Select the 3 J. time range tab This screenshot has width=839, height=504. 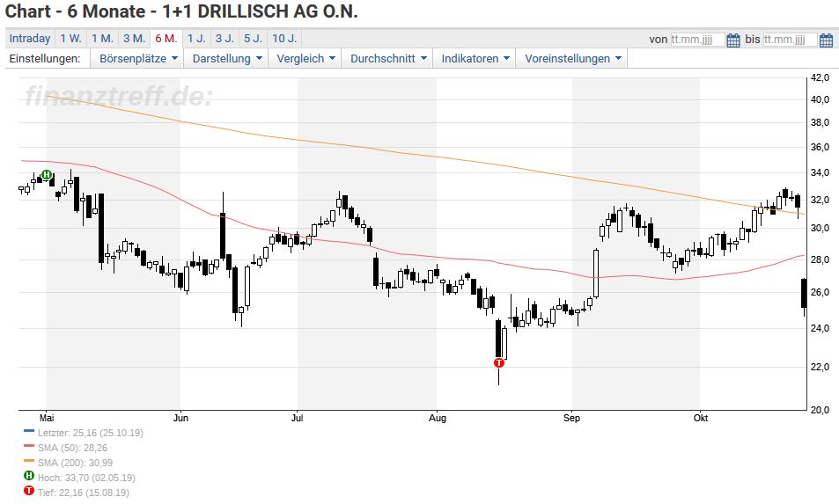[x=224, y=39]
